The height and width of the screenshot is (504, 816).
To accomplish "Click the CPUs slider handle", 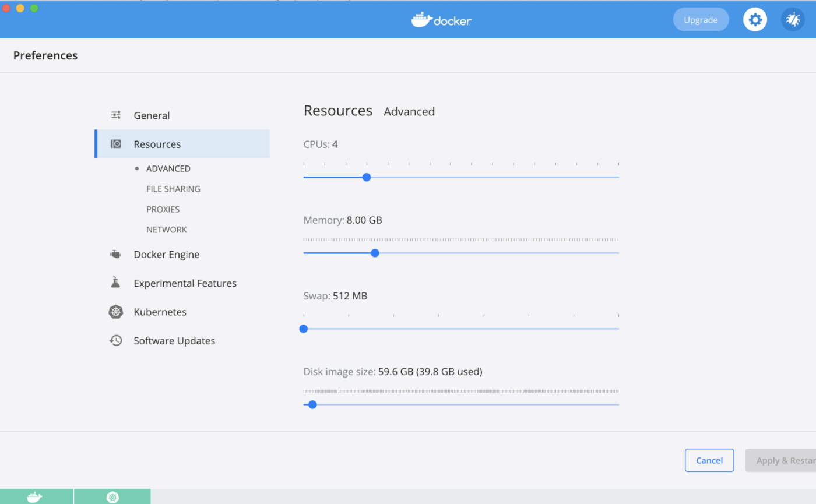I will pos(367,177).
